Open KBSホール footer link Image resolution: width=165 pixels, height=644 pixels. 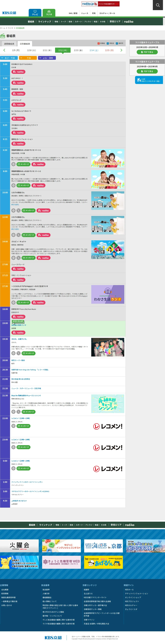pyautogui.click(x=129, y=590)
